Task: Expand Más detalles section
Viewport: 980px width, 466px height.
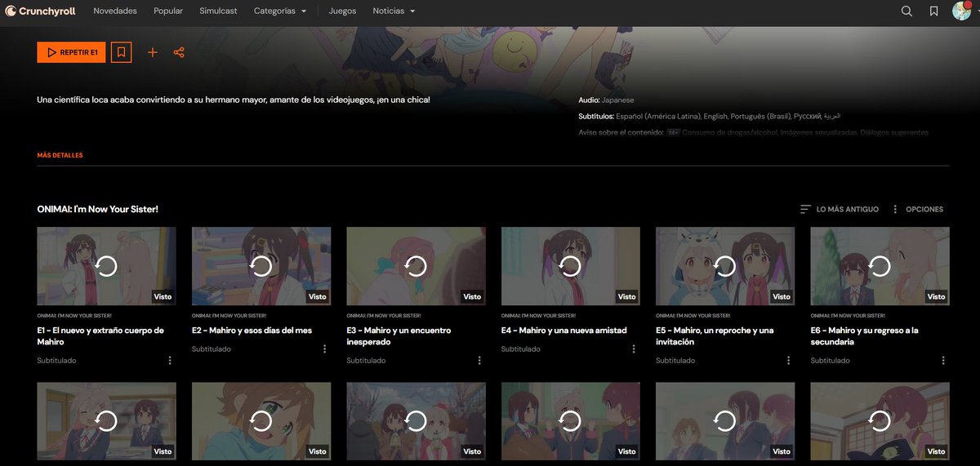Action: click(60, 155)
